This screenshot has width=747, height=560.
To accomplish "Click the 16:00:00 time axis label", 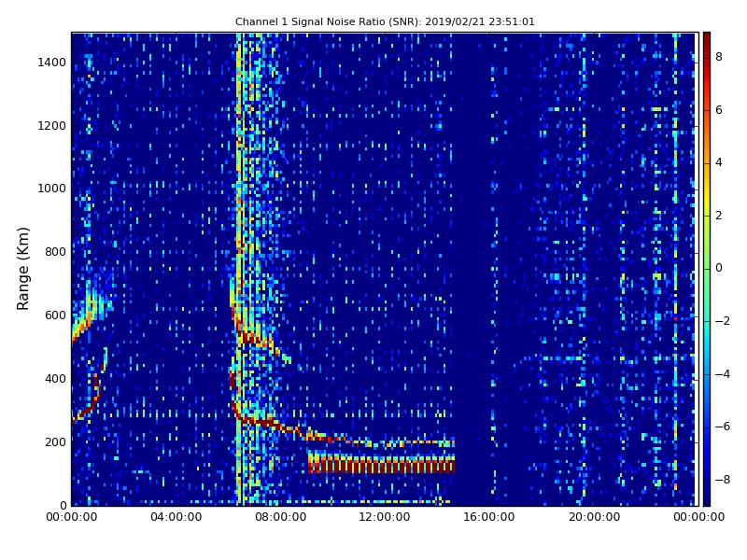I will click(x=489, y=517).
